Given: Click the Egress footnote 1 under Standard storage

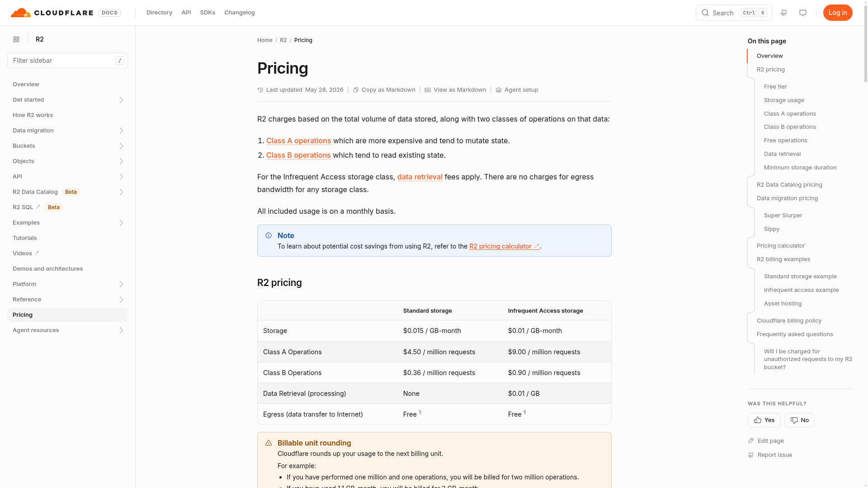Looking at the screenshot, I should (x=420, y=413).
